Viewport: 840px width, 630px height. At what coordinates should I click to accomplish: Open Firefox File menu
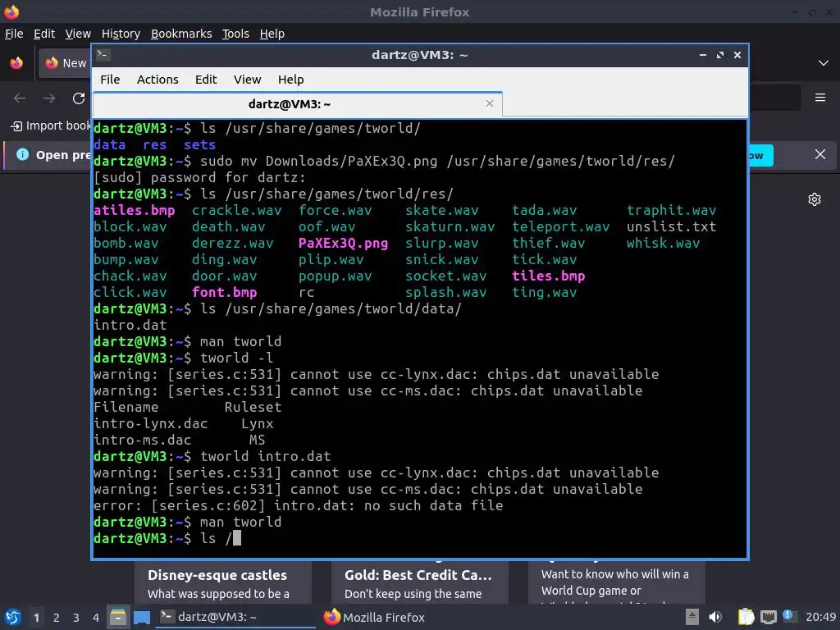14,34
